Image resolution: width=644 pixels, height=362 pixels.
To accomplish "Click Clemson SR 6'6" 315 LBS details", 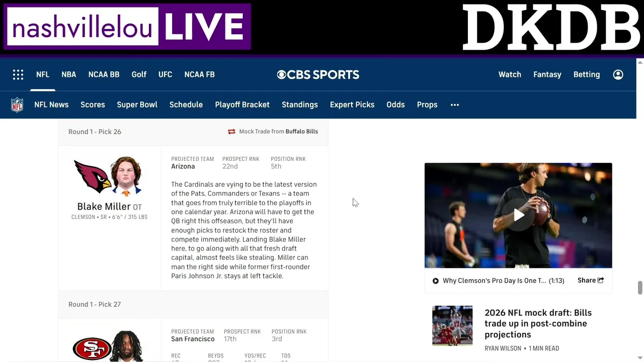I will [x=109, y=217].
